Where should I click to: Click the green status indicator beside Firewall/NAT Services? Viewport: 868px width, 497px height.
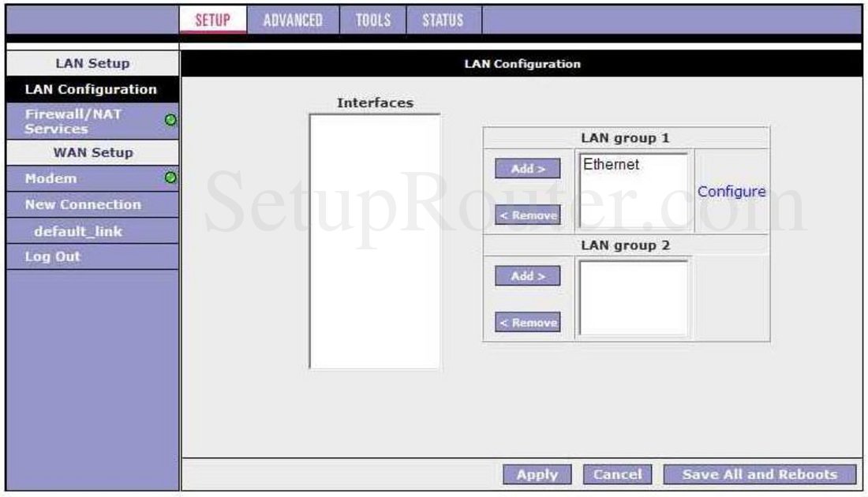(x=170, y=121)
